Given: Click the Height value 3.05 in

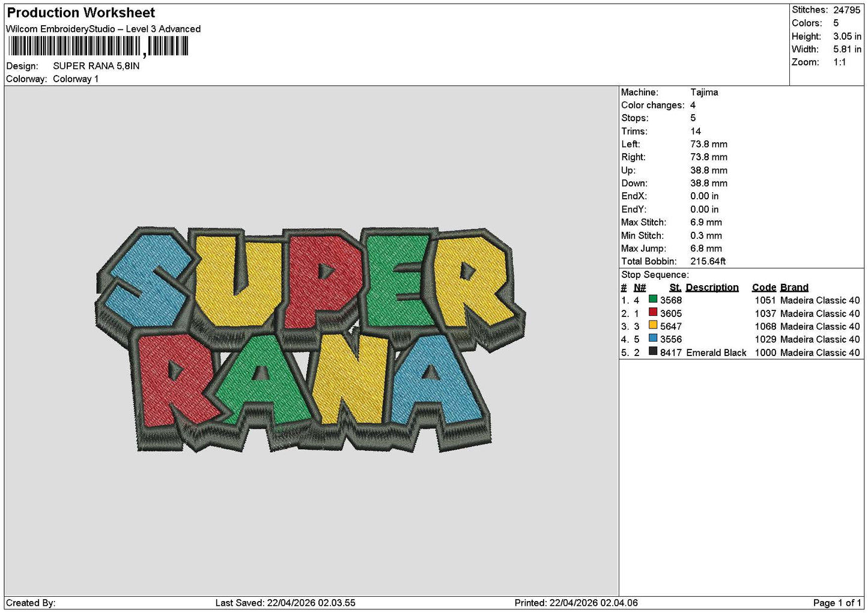Looking at the screenshot, I should pyautogui.click(x=847, y=36).
